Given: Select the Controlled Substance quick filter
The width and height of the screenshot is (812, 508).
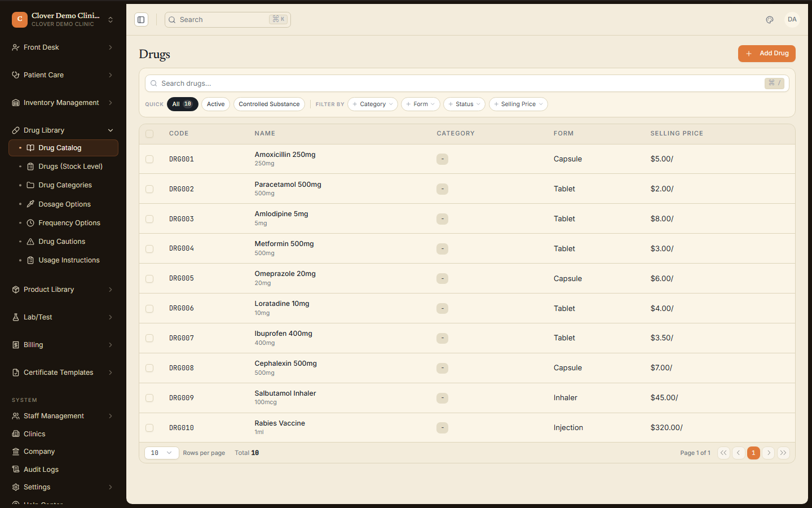Looking at the screenshot, I should click(269, 104).
